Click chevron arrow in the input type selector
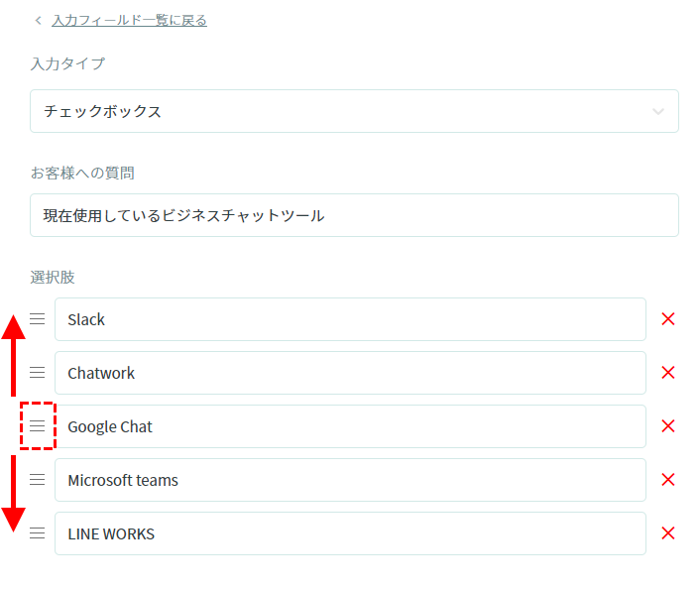Viewport: 700px width, 589px height. click(658, 111)
